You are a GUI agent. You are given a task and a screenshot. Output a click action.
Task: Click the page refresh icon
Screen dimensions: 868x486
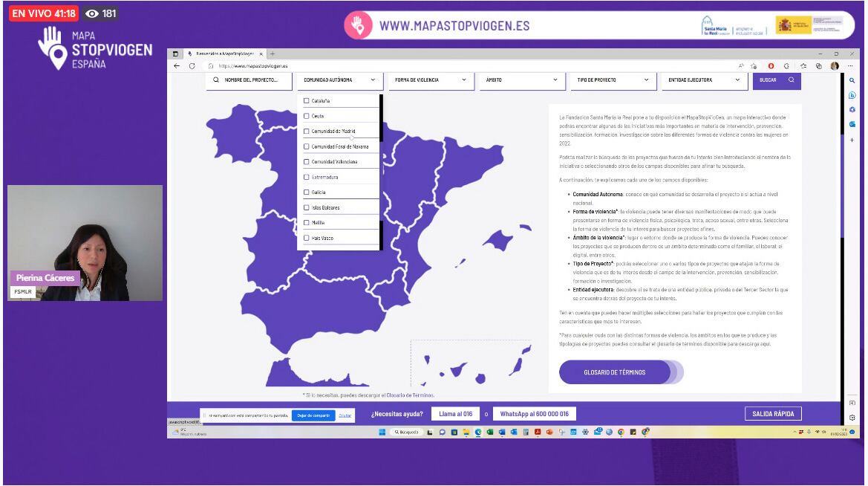[x=193, y=66]
